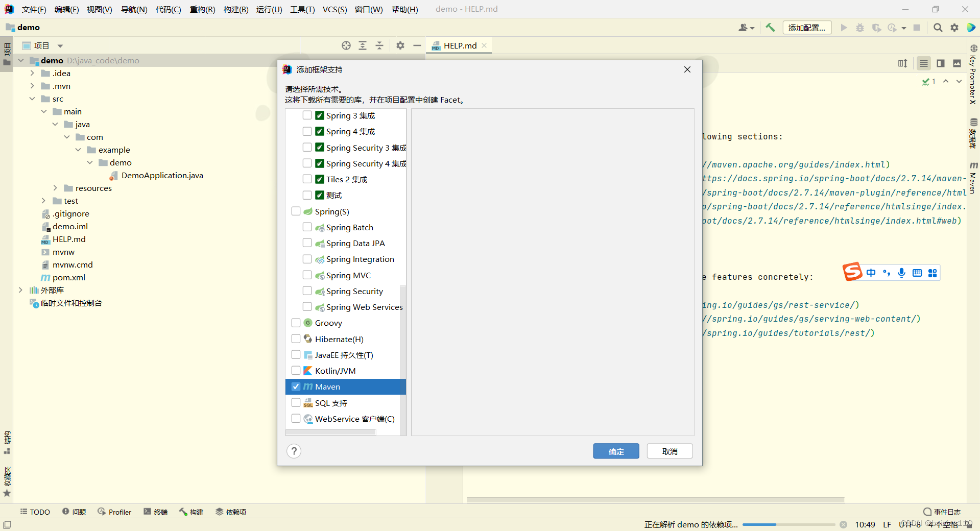Enable Spring 3 integration checkbox

click(x=307, y=115)
